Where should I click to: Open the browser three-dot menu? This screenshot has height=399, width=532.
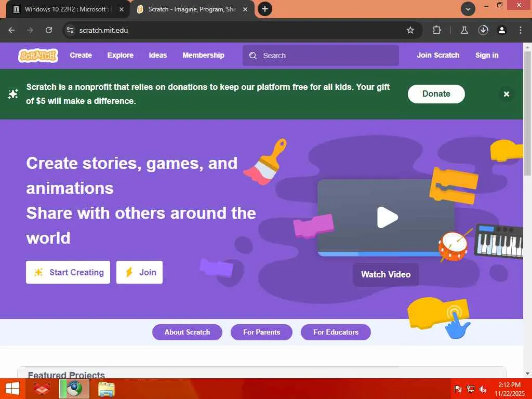[521, 30]
